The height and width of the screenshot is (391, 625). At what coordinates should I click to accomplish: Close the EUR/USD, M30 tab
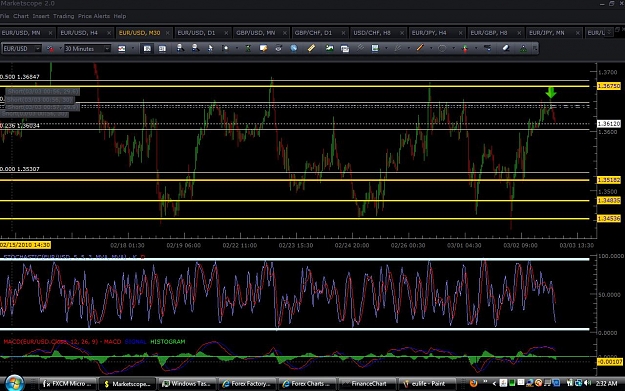coord(167,33)
